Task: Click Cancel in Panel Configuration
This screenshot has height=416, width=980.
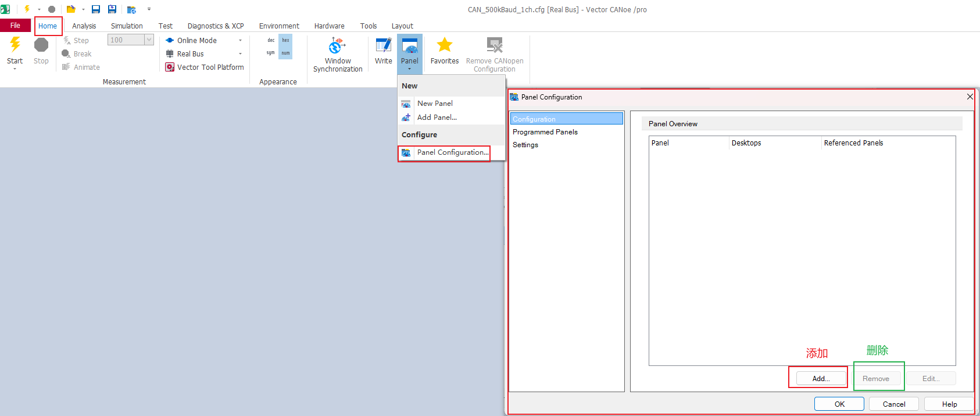Action: (894, 404)
